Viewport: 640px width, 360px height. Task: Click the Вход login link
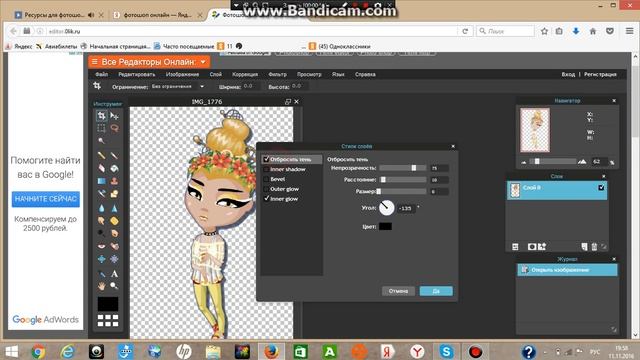click(x=568, y=74)
